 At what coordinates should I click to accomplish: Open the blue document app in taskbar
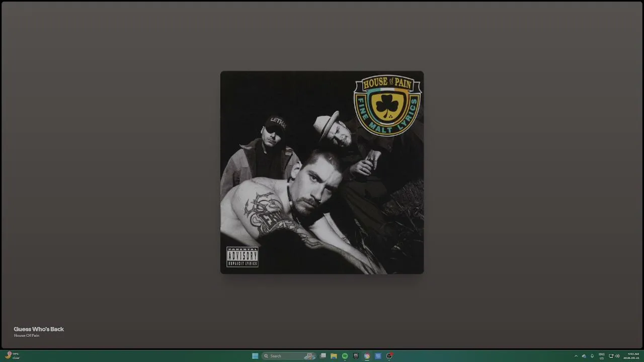tap(378, 356)
